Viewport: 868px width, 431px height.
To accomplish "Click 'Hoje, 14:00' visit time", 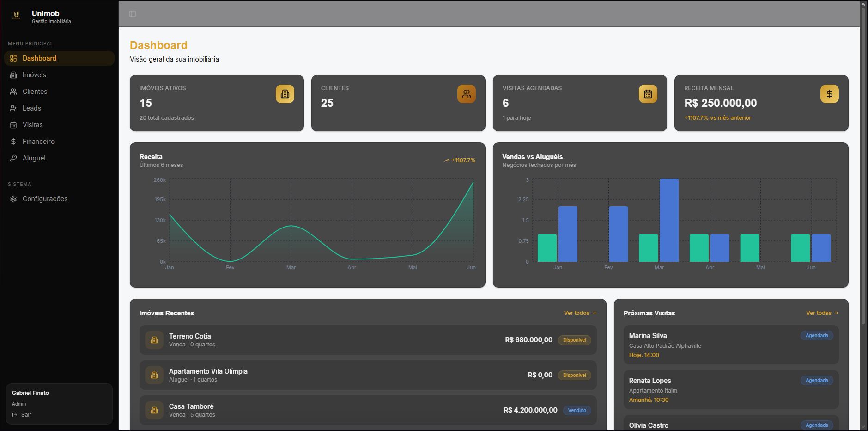I will [644, 355].
